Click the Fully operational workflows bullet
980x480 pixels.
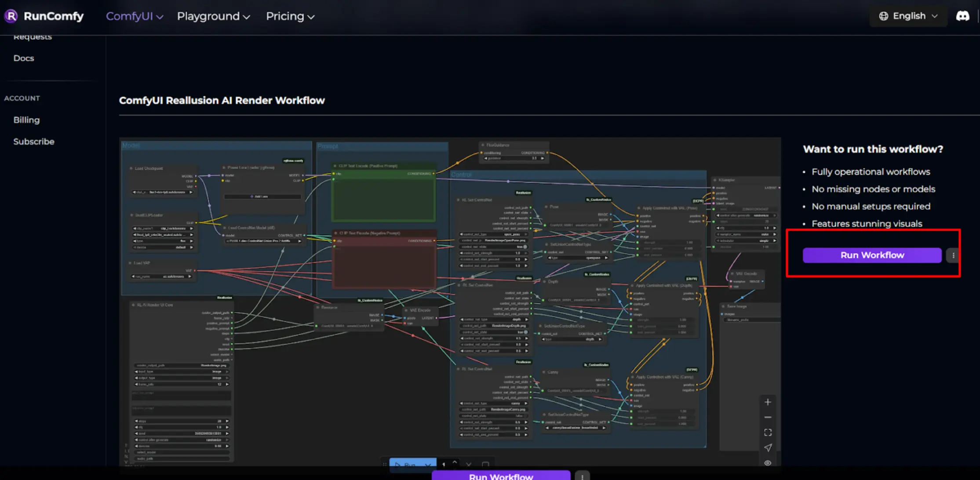(x=871, y=172)
